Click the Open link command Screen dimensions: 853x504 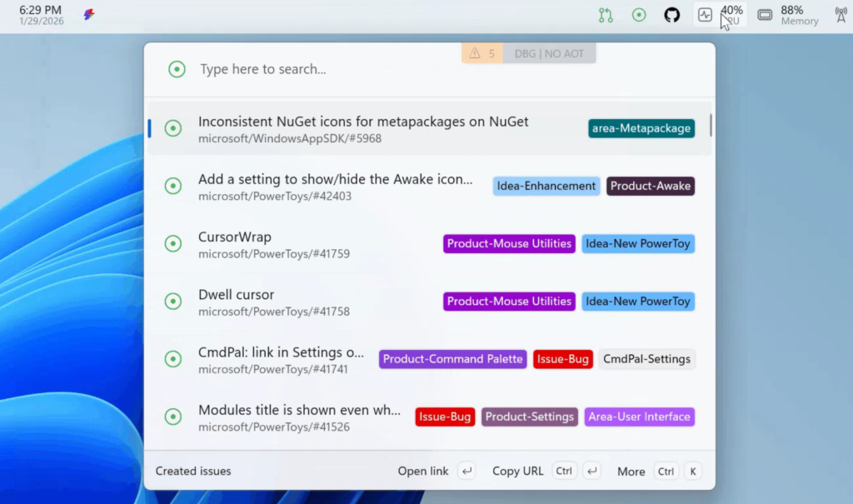pos(422,471)
